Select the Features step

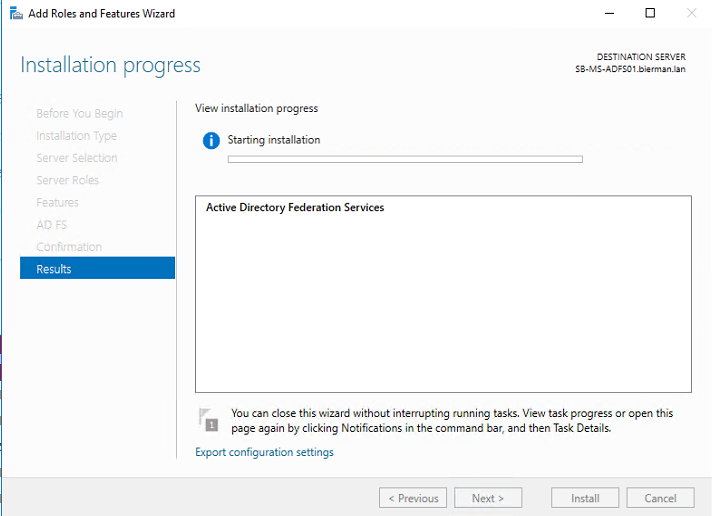point(57,202)
